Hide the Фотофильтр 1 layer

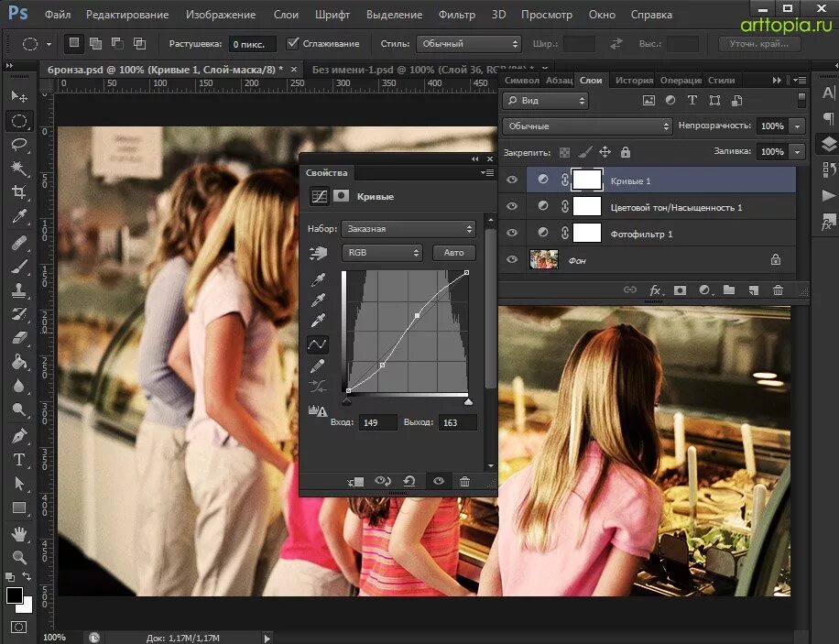(512, 233)
